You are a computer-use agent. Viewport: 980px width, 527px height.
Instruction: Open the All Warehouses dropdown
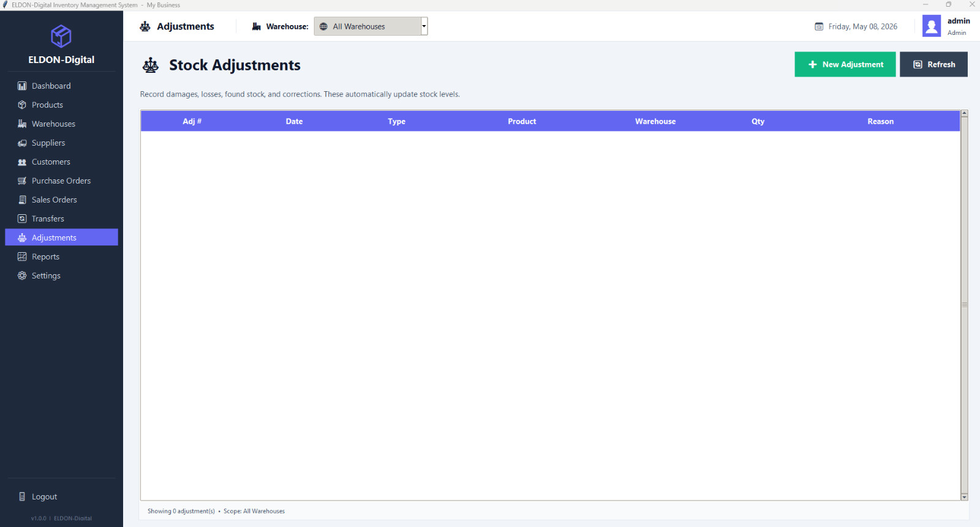(371, 26)
